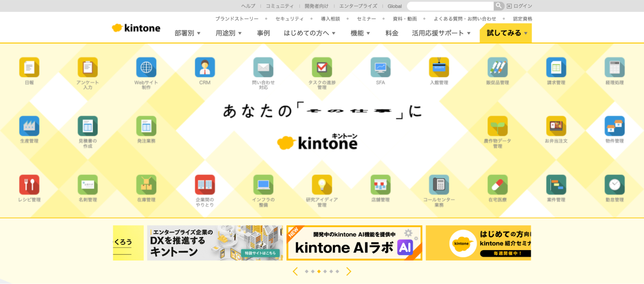Image resolution: width=644 pixels, height=284 pixels.
Task: Open the 機能 dropdown menu
Action: [360, 33]
